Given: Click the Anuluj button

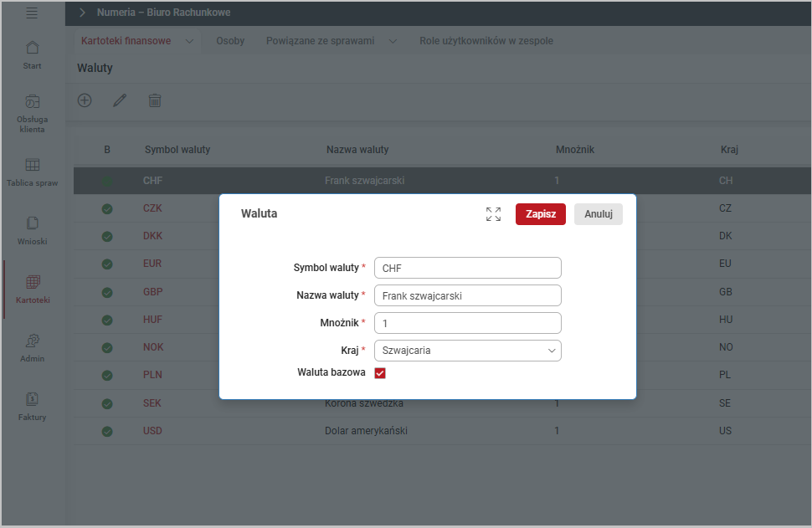Looking at the screenshot, I should coord(598,214).
